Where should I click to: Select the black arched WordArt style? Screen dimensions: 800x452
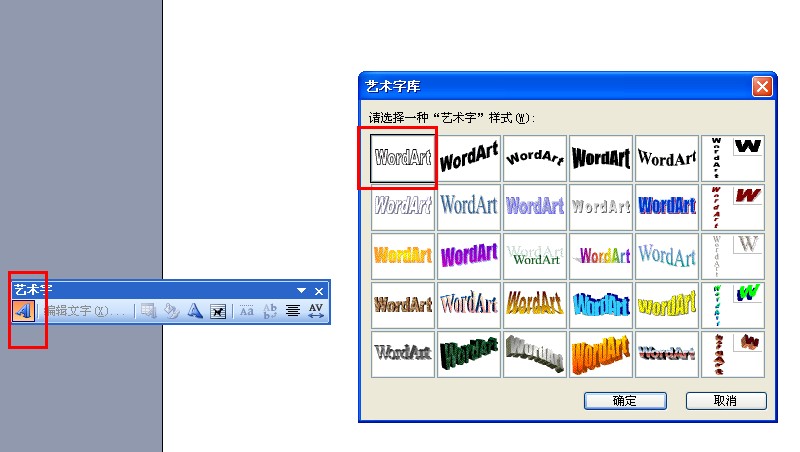(535, 159)
